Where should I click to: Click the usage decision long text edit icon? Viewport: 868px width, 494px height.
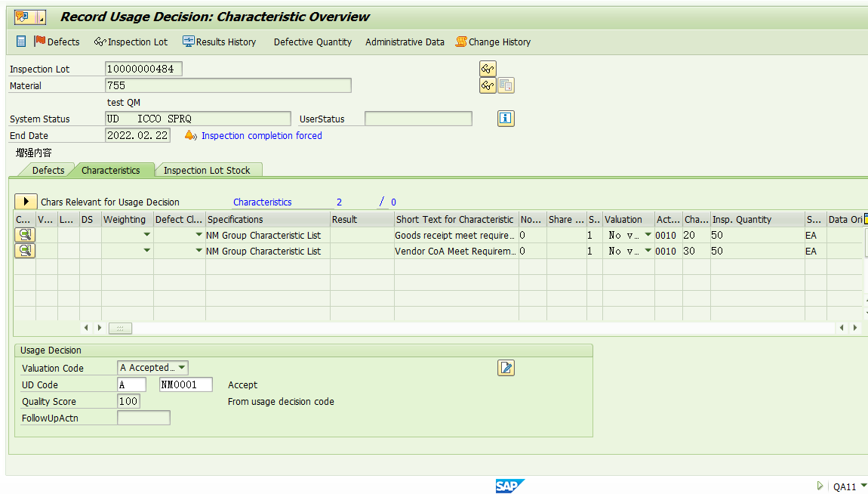506,368
